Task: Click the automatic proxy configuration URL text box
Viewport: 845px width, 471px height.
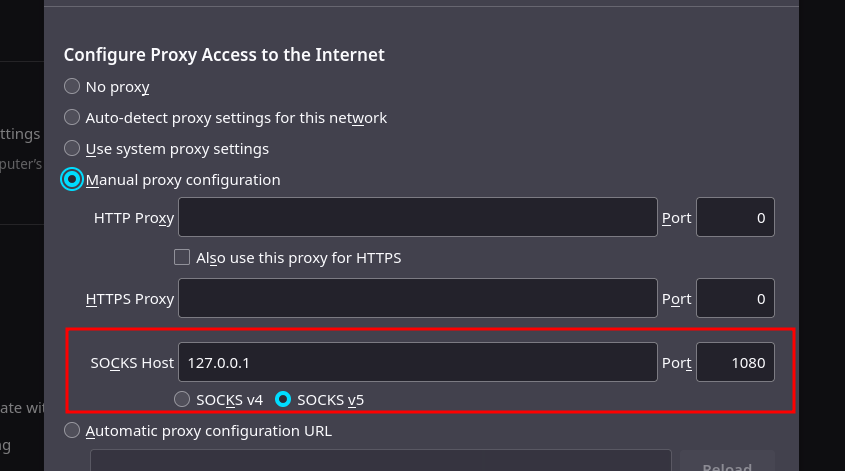Action: (380, 461)
